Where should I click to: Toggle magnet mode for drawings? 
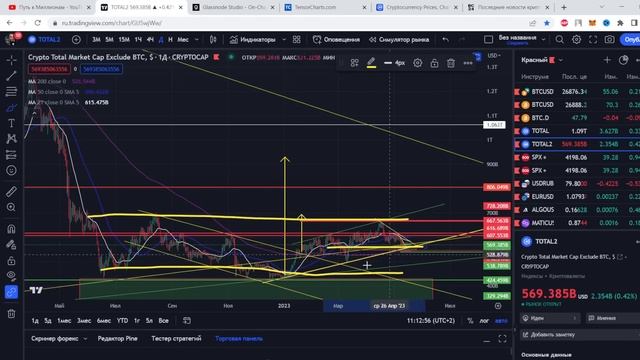click(x=11, y=229)
